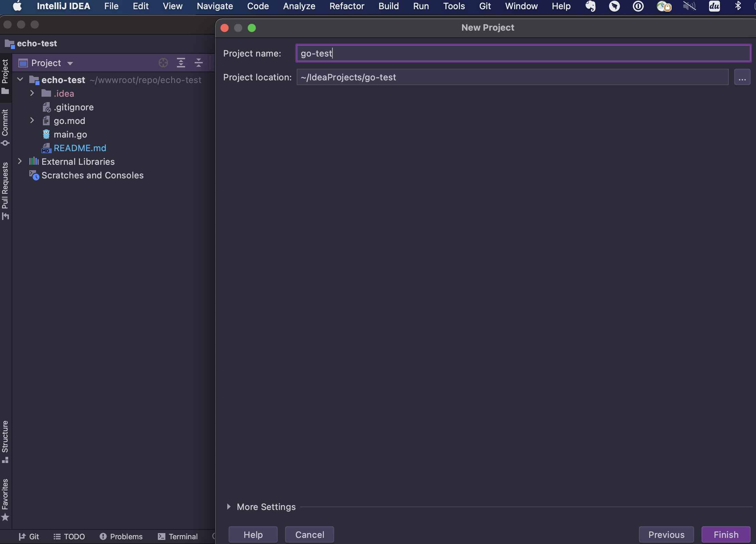Open the Navigate menu
This screenshot has width=756, height=544.
(x=215, y=6)
